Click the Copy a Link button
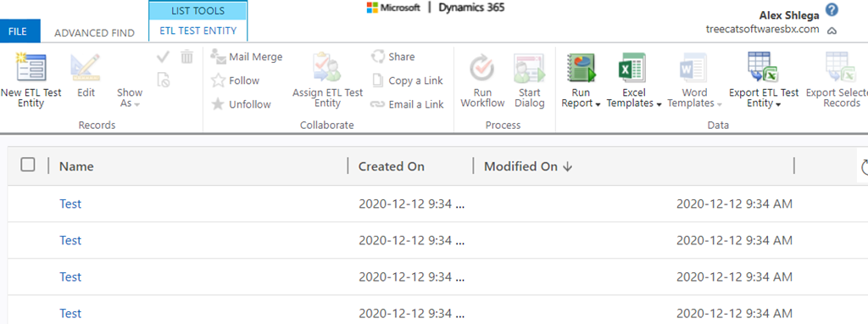 [408, 81]
